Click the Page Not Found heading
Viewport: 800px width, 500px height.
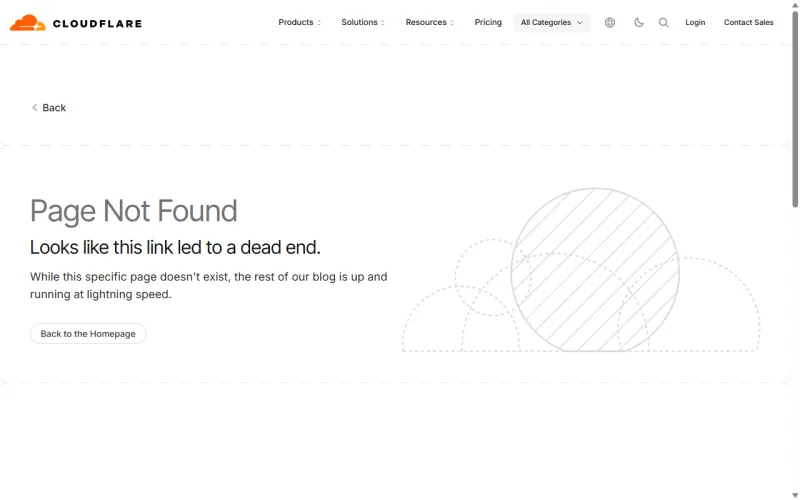[134, 211]
